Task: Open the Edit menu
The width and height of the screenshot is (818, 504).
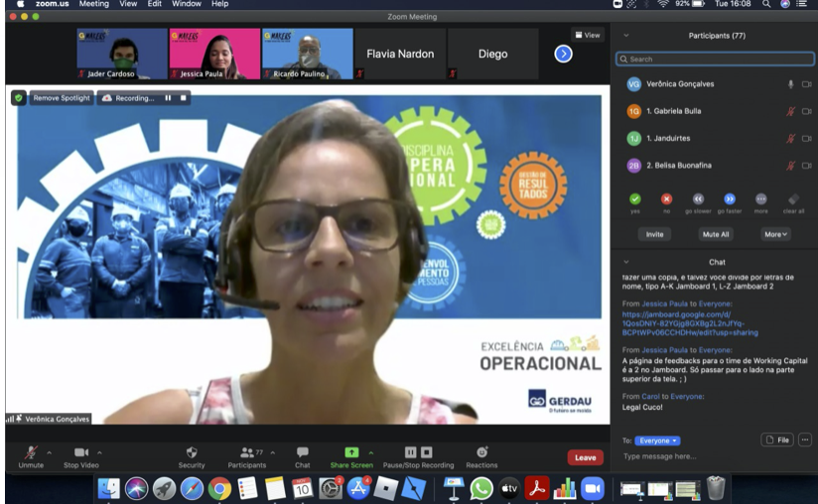Action: coord(155,4)
